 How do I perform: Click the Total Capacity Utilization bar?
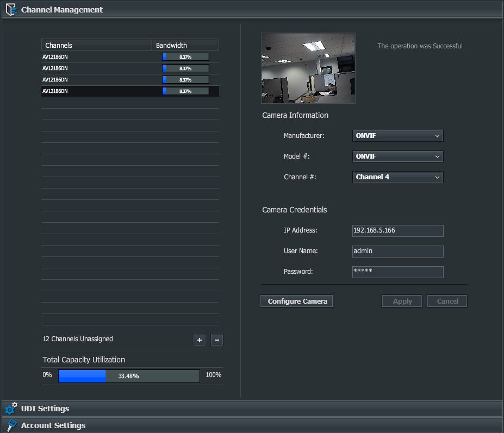pos(129,376)
